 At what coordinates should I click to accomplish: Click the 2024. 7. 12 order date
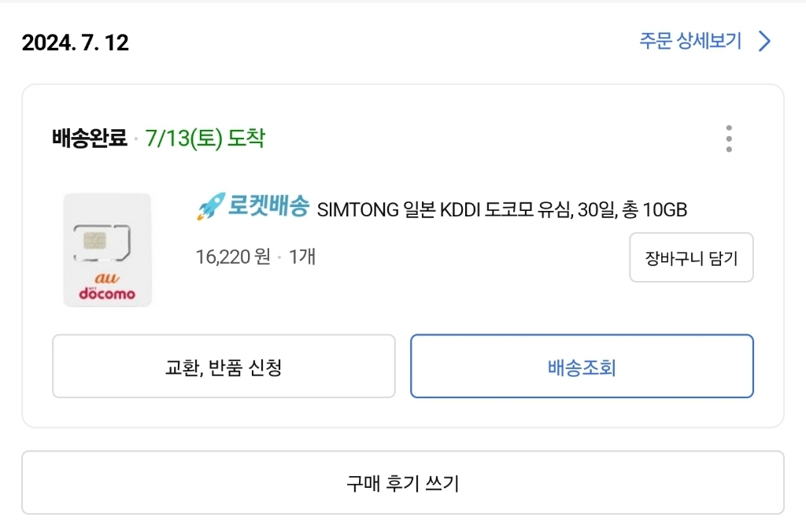click(x=76, y=42)
